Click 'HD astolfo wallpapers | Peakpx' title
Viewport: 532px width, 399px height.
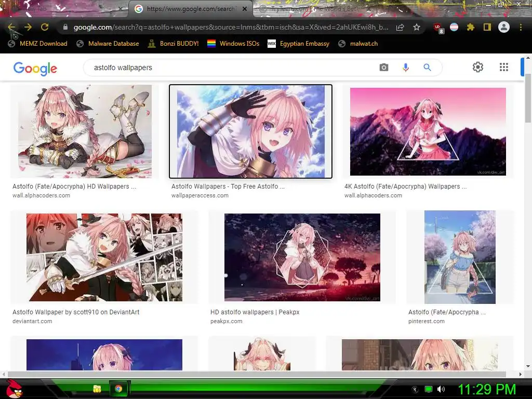(x=255, y=312)
